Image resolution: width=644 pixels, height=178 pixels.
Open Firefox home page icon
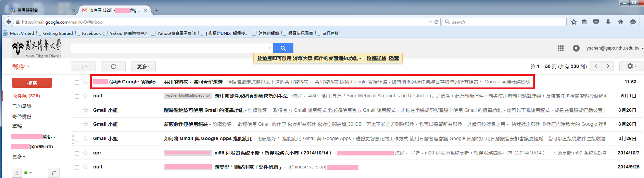pyautogui.click(x=620, y=22)
